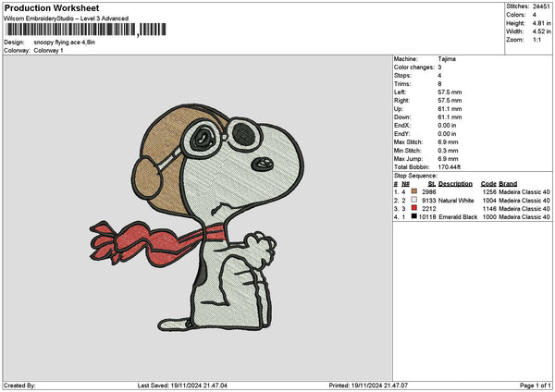Screen dimensions: 555x392
Task: Click 'Natural White' description in stop sequence
Action: 456,201
